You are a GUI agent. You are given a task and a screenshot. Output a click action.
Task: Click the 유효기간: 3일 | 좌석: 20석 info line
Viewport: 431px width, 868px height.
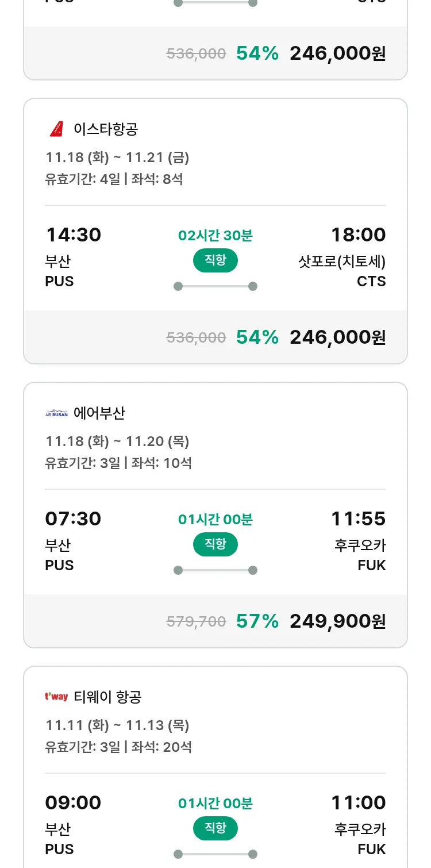[x=118, y=747]
